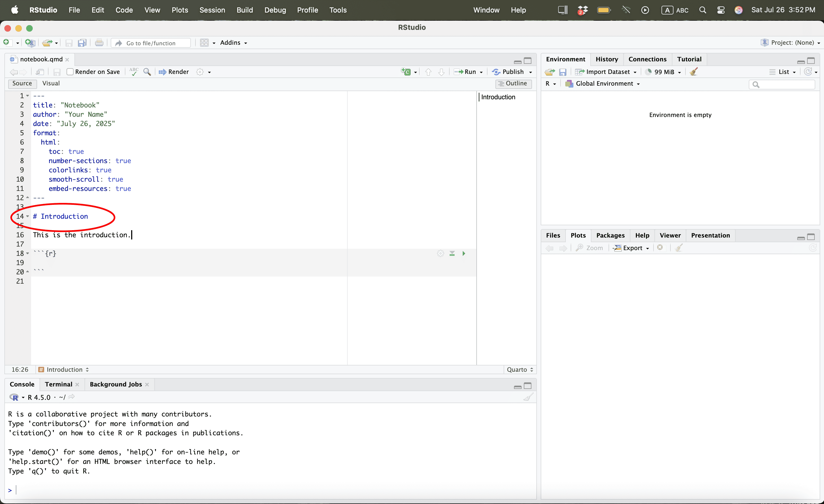Switch to the History tab

click(x=607, y=59)
